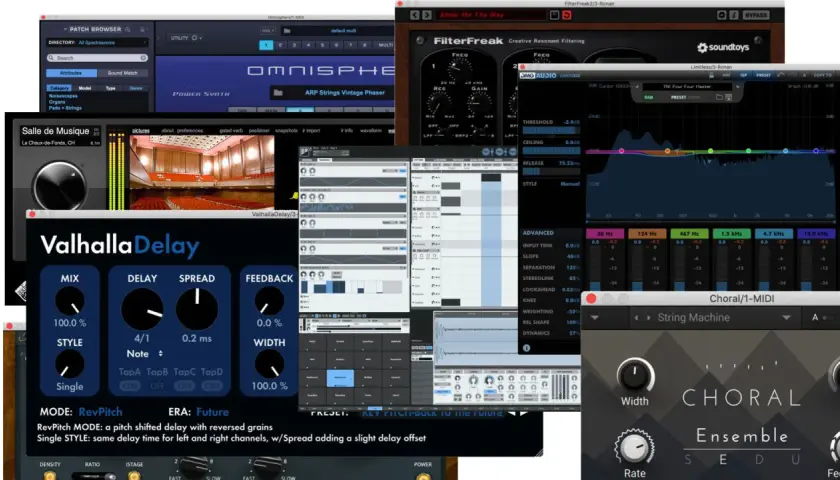Open the Choral main menu arrow
Image resolution: width=840 pixels, height=480 pixels.
pos(594,318)
